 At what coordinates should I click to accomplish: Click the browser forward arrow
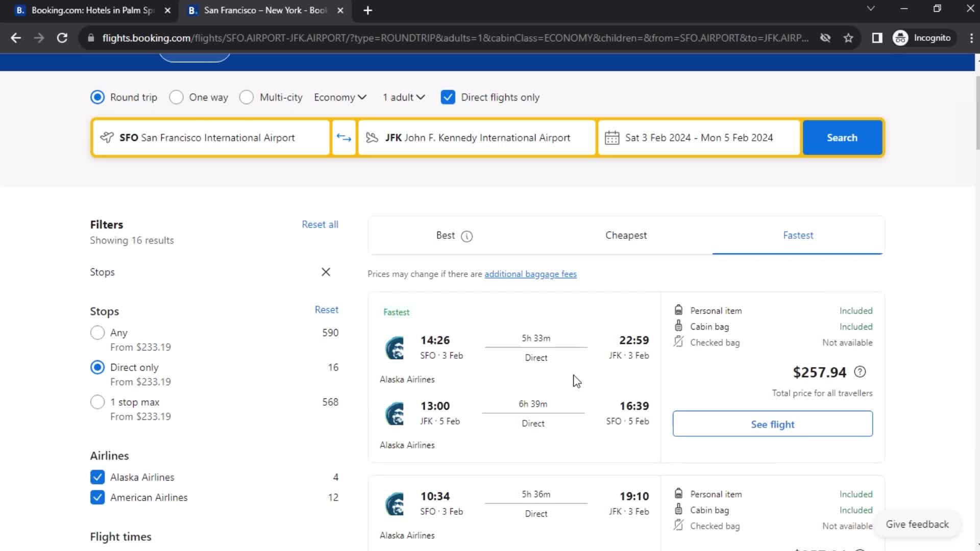pos(39,38)
